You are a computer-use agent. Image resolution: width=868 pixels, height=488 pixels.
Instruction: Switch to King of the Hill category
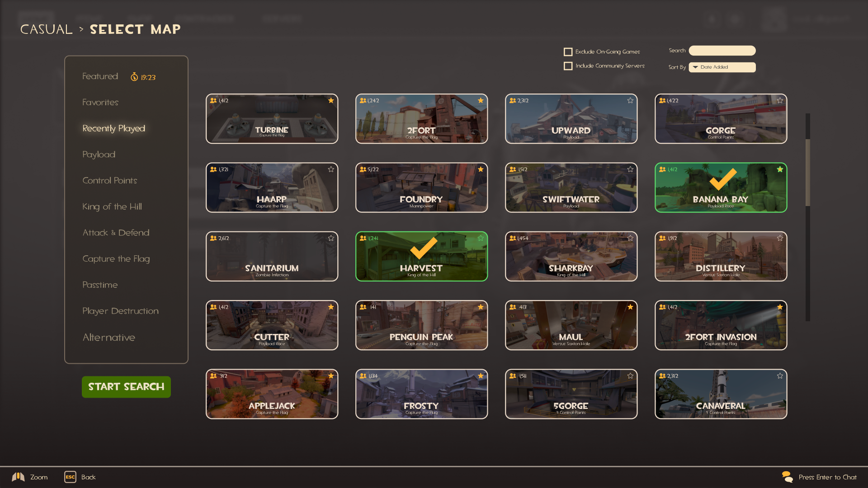112,206
